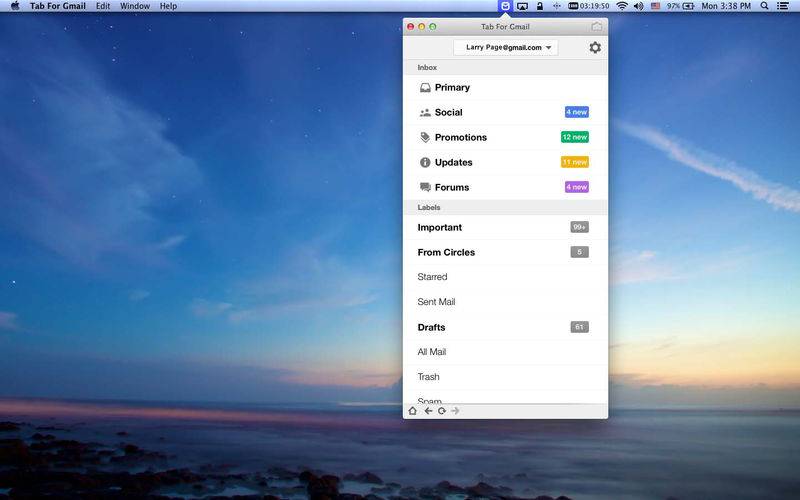Open the Trash label
Image resolution: width=800 pixels, height=500 pixels.
pyautogui.click(x=505, y=377)
